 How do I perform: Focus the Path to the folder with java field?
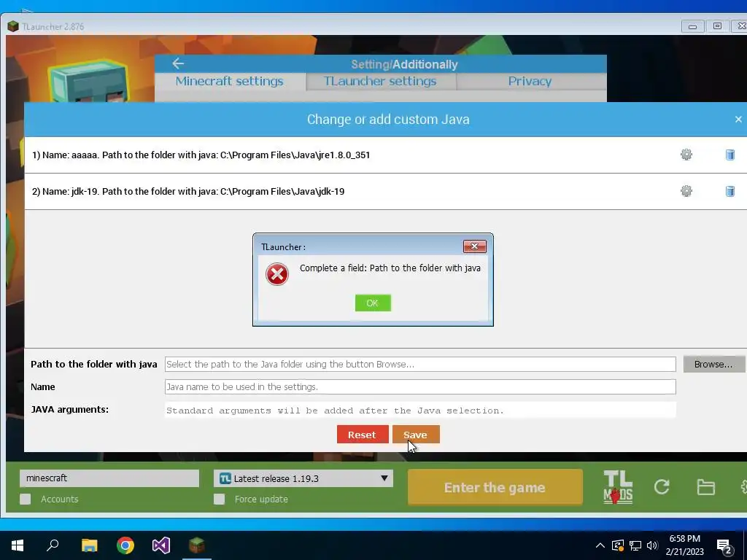420,365
